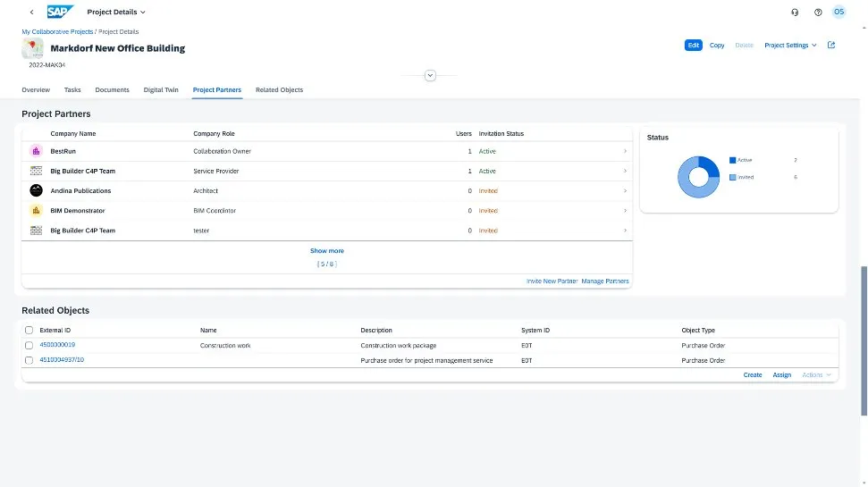
Task: Click the project map thumbnail image
Action: coord(33,48)
